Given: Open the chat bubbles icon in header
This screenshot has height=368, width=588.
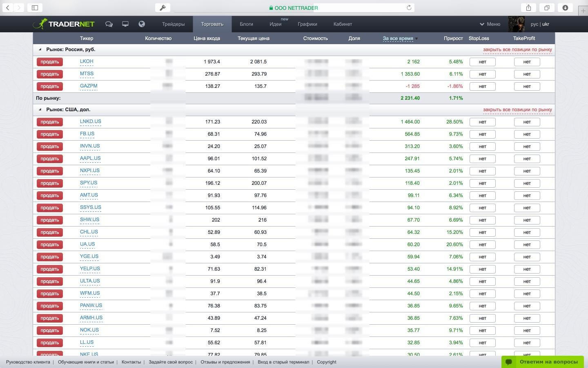Looking at the screenshot, I should click(109, 24).
